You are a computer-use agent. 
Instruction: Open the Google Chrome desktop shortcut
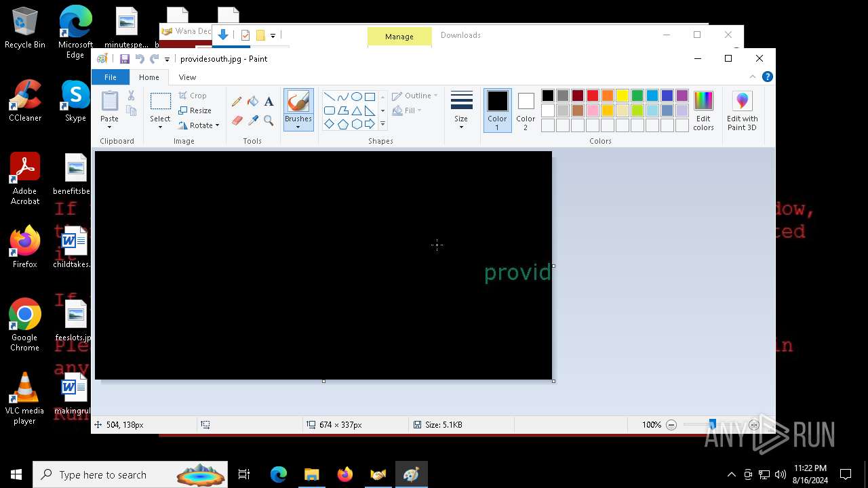[x=25, y=325]
